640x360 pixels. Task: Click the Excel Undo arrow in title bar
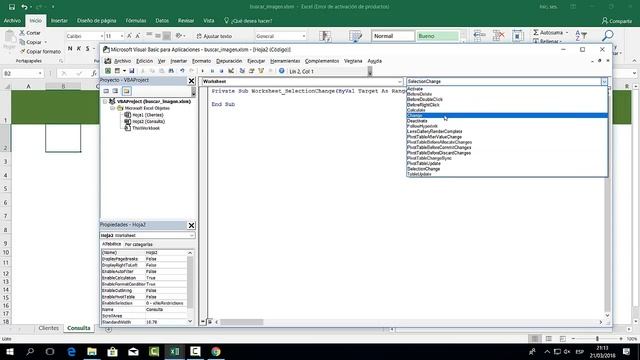24,7
